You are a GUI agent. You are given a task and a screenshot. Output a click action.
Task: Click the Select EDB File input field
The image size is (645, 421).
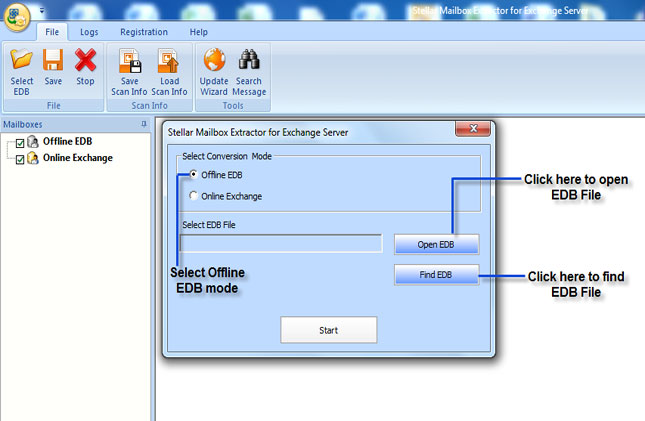click(x=281, y=244)
